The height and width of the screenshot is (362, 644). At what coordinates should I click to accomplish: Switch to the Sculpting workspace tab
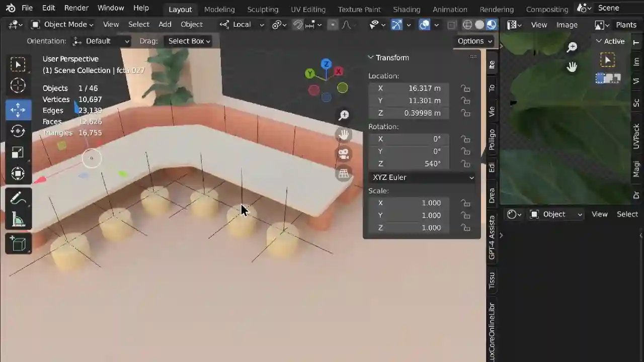(263, 9)
